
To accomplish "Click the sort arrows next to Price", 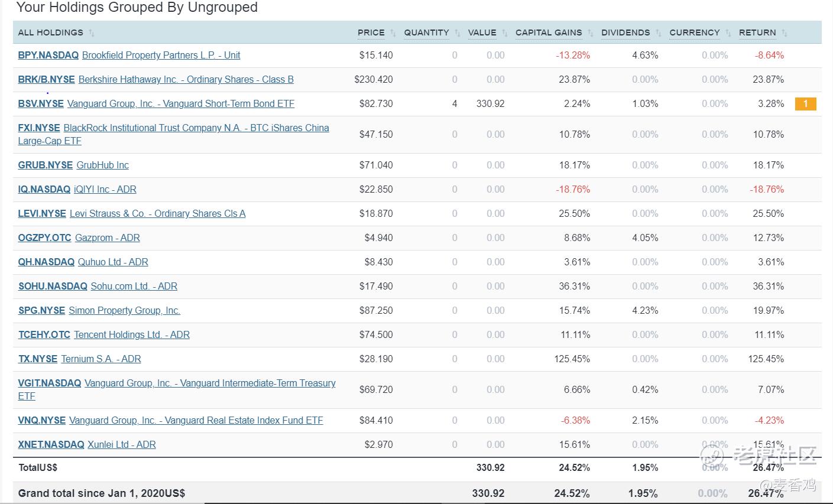I will pos(393,33).
